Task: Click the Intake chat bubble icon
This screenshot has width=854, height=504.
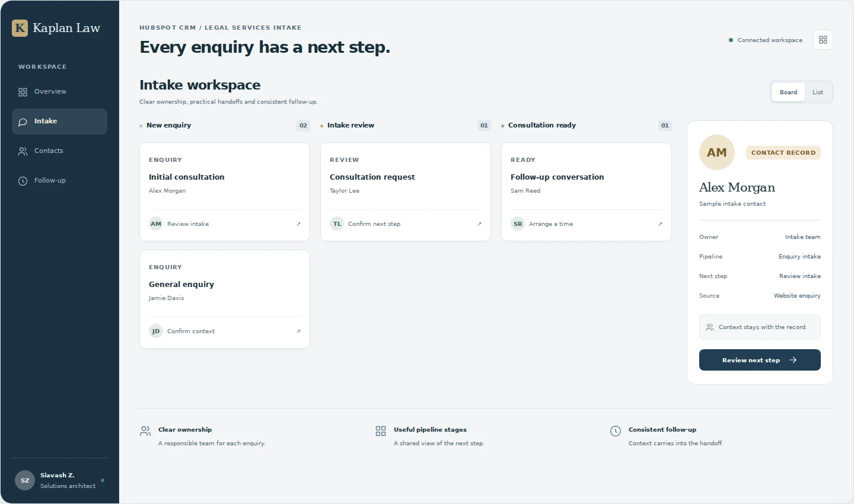Action: (x=23, y=122)
